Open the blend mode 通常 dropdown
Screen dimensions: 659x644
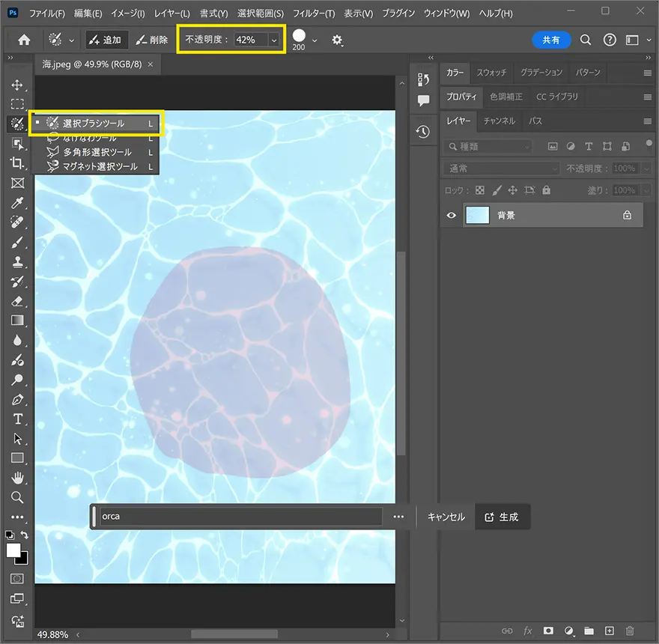(502, 168)
